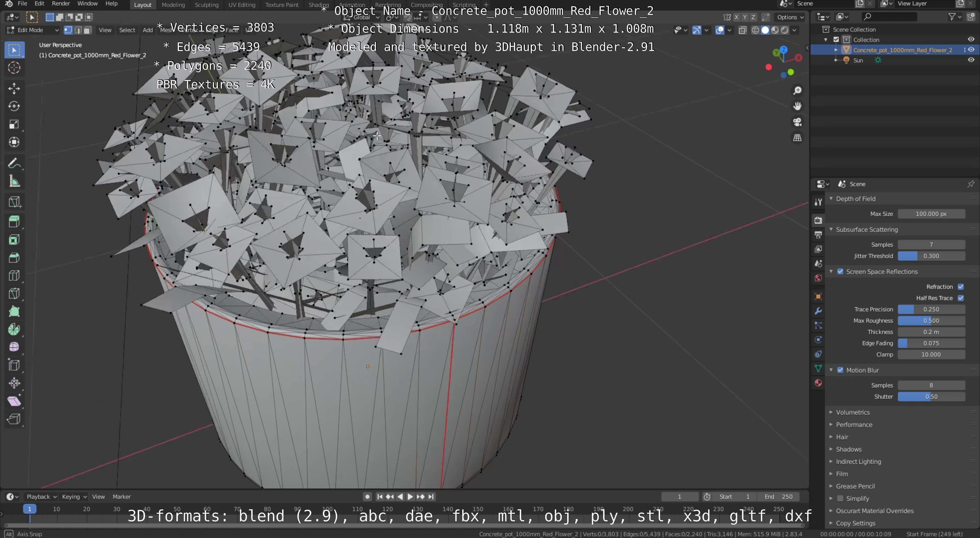Image resolution: width=980 pixels, height=538 pixels.
Task: Pick the Scale tool
Action: click(14, 124)
